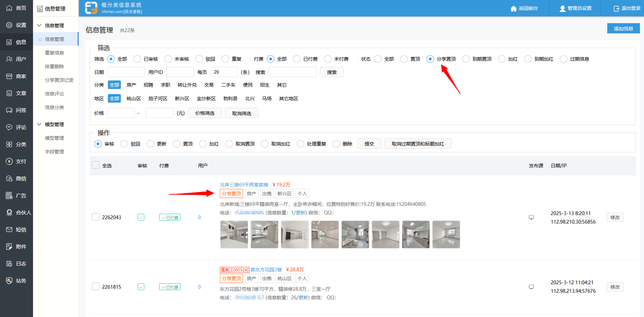Viewport: 644px width, 317px height.
Task: Open first photo thumbnail of listing 2262043
Action: [x=234, y=235]
